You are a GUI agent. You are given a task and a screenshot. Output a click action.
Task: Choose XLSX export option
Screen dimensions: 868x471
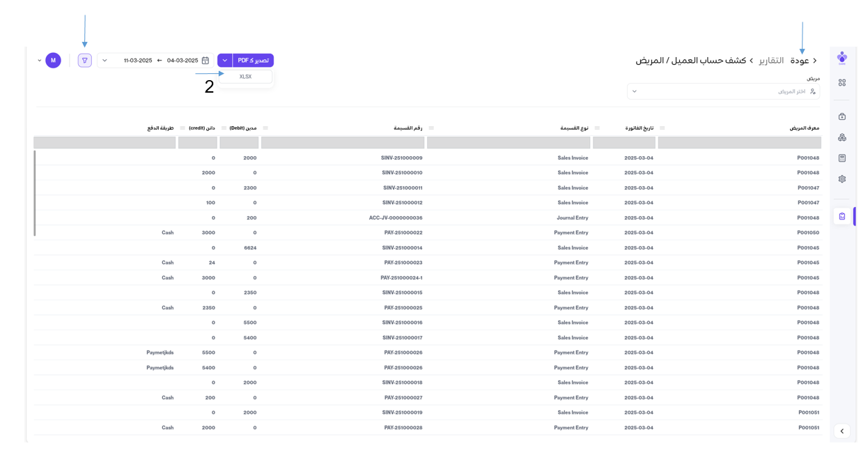[245, 77]
